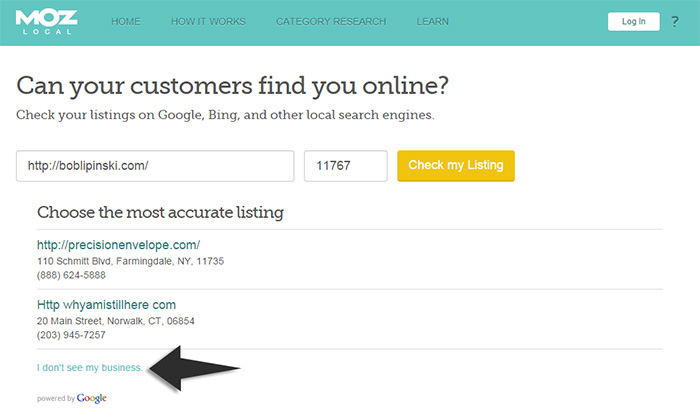Screen dimensions: 700x419
Task: Select the 'Http whyamistillhere com' listing
Action: click(106, 304)
